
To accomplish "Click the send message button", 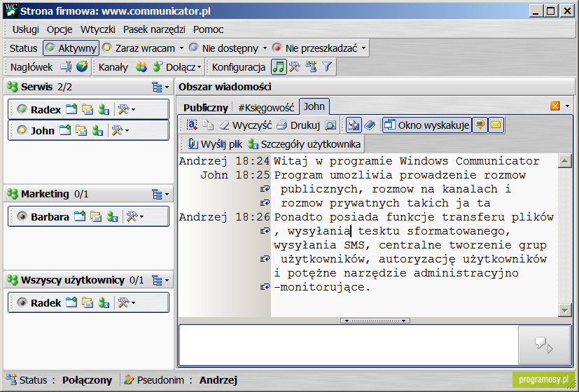I will 544,345.
